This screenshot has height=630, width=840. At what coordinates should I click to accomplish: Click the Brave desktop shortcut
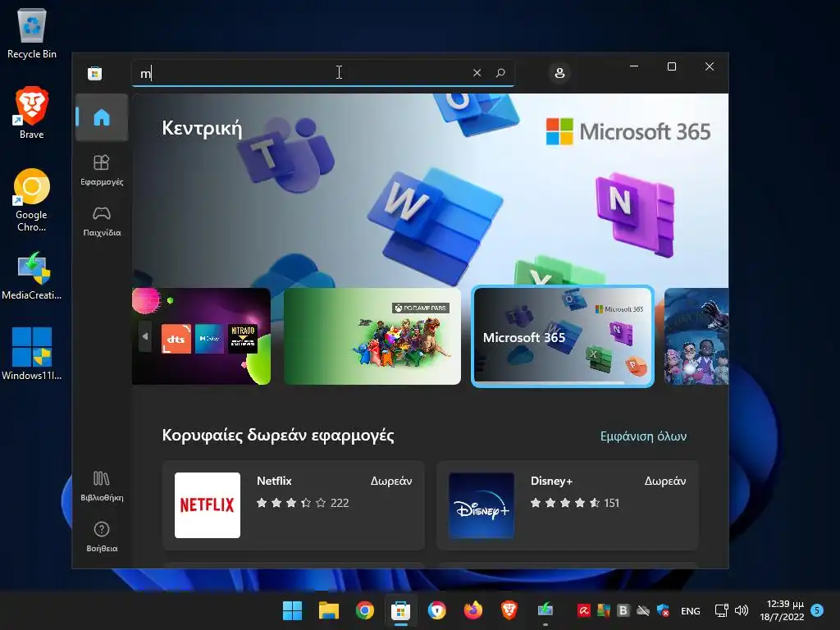click(x=32, y=113)
